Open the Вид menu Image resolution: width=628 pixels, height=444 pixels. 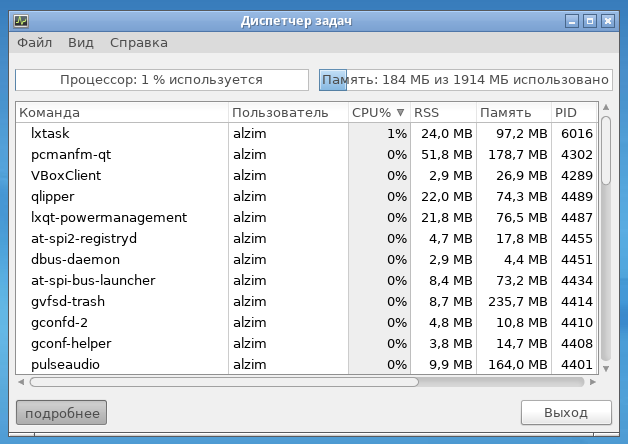81,43
